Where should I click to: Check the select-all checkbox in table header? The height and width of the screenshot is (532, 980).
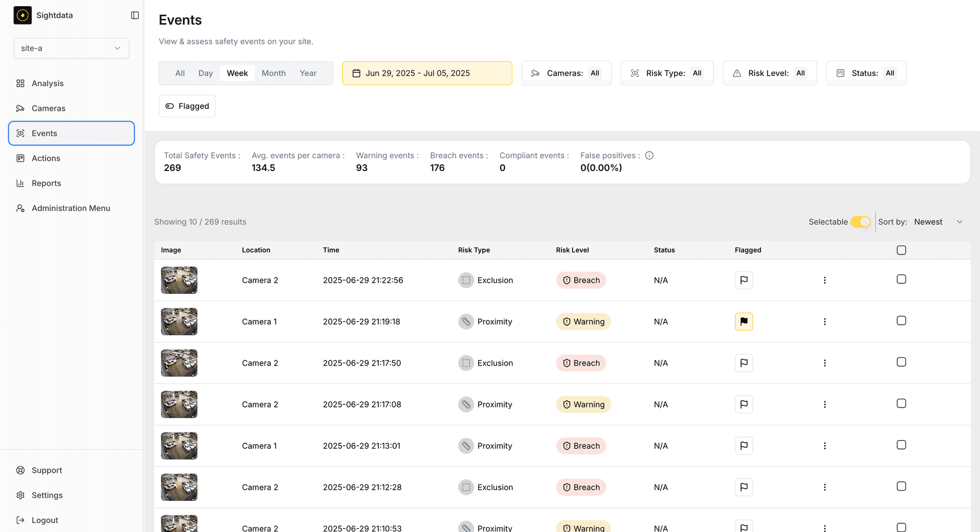(901, 250)
